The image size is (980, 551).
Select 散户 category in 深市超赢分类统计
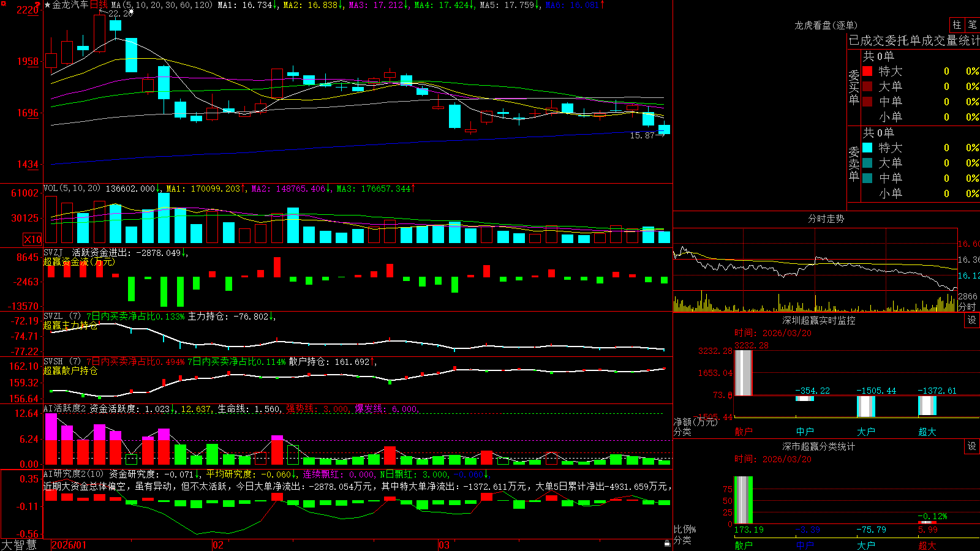pos(744,545)
